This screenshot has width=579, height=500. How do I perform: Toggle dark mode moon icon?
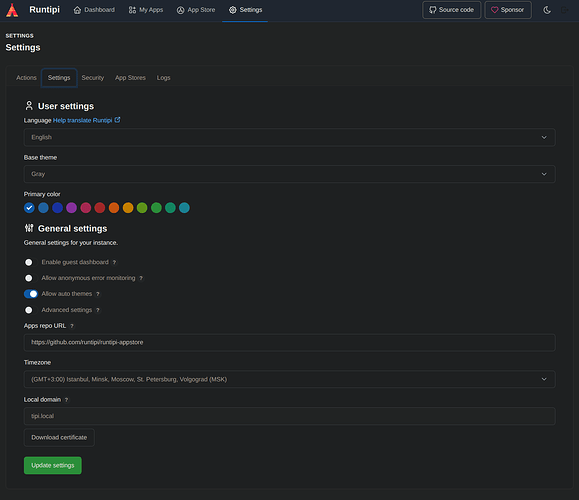(547, 10)
